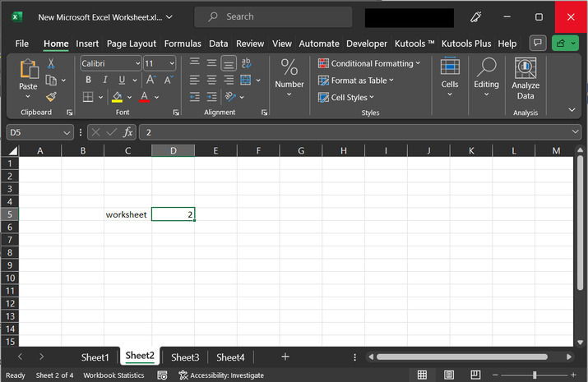The image size is (588, 382).
Task: Toggle Italic formatting
Action: tap(105, 80)
